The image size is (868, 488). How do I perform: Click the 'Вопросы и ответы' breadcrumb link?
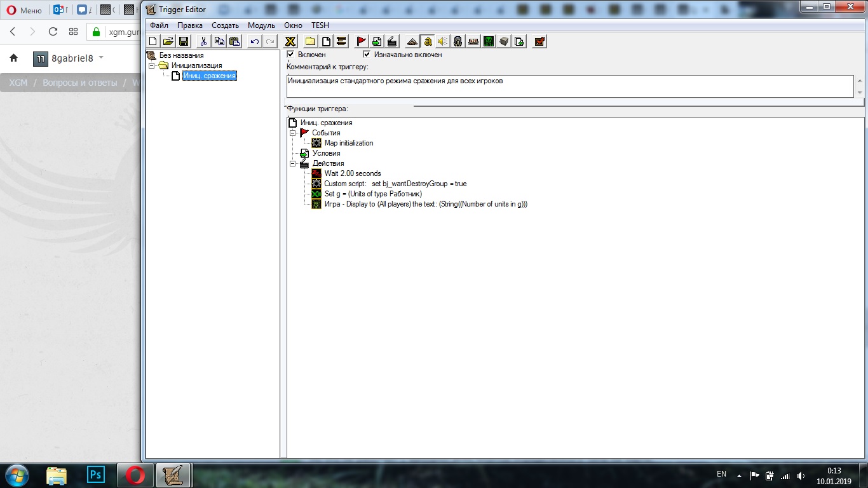[x=80, y=83]
